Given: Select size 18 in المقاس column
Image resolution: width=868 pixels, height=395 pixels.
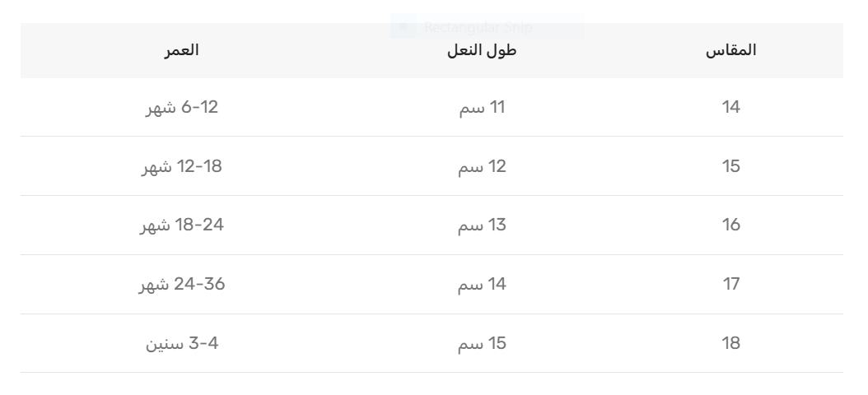Looking at the screenshot, I should (x=731, y=344).
